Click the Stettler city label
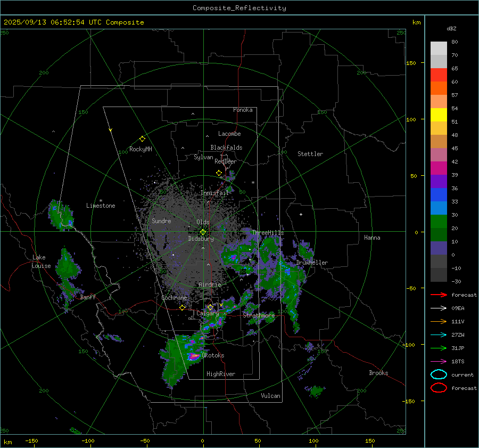The image size is (479, 448). click(310, 154)
